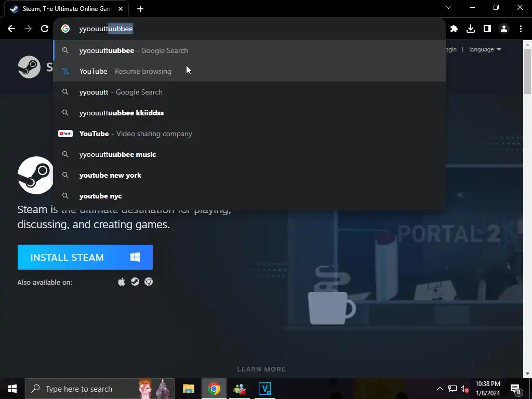Screen dimensions: 532x399
Task: Click the SteamOS platform icon
Action: pos(135,282)
